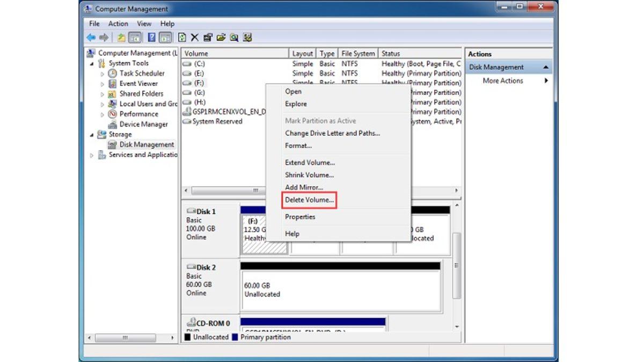The width and height of the screenshot is (644, 362).
Task: Click the Back navigation arrow
Action: [90, 38]
